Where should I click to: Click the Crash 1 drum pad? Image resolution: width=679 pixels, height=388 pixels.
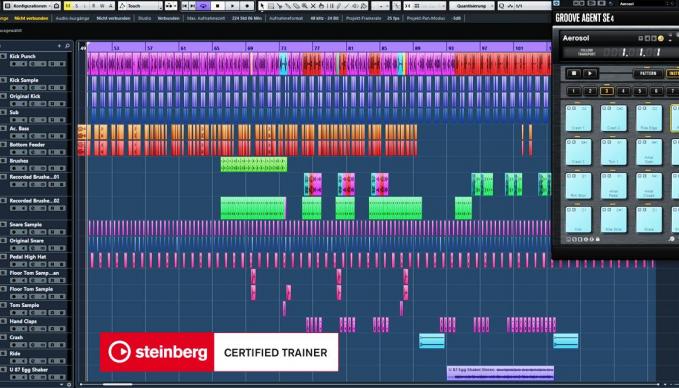tap(578, 118)
